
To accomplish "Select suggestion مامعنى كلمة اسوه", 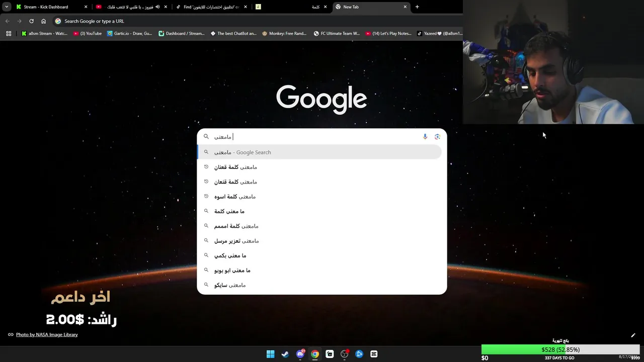I will (x=319, y=197).
